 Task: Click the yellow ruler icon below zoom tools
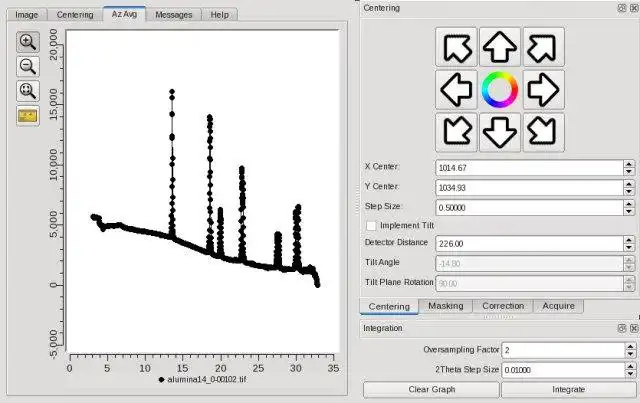point(28,116)
